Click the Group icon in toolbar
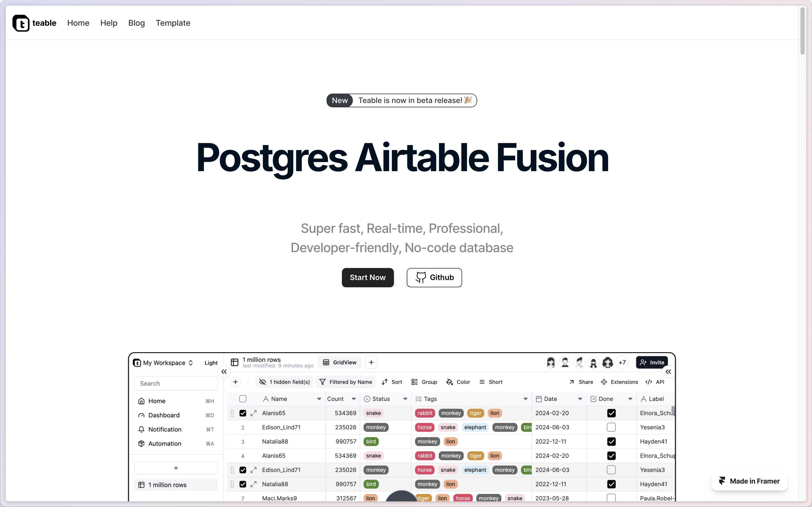This screenshot has height=507, width=812. [415, 382]
